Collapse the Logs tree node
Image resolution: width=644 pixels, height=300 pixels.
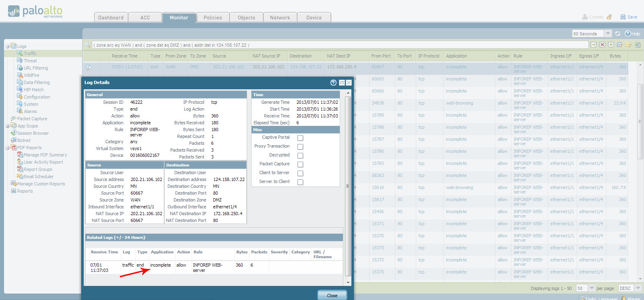click(x=7, y=46)
